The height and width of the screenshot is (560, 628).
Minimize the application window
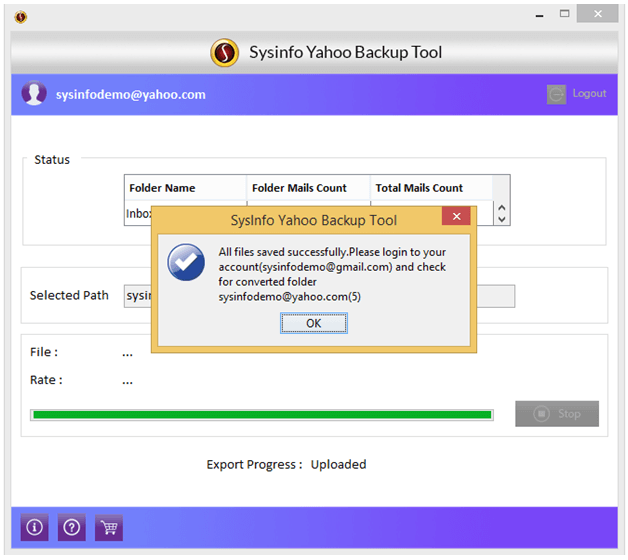(x=539, y=14)
